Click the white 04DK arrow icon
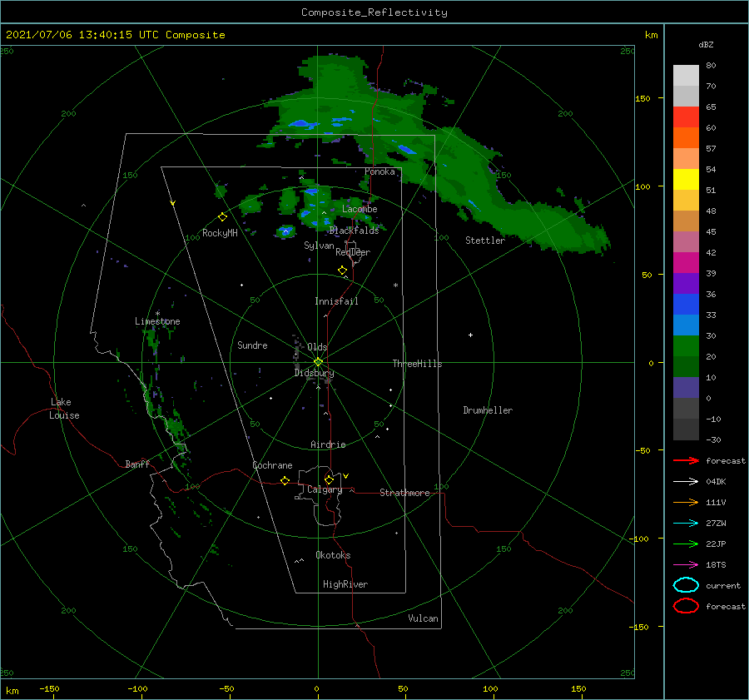The image size is (749, 700). [686, 482]
